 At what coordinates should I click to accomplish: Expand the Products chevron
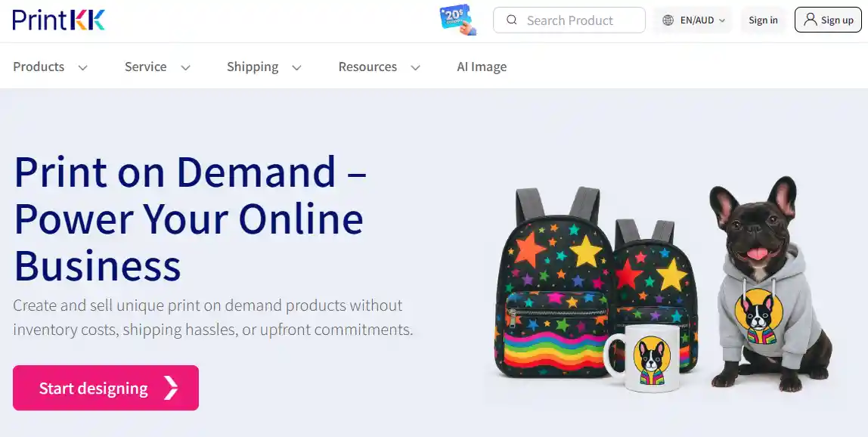click(x=82, y=67)
